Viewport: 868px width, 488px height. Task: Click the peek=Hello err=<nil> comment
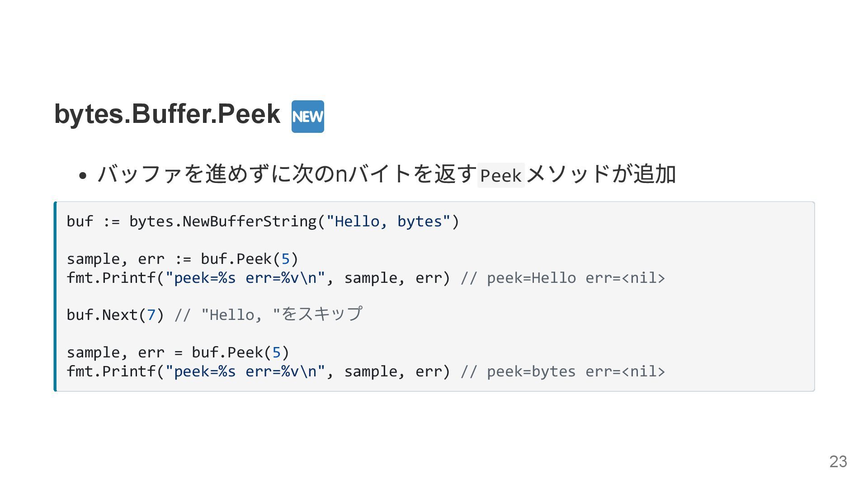563,278
